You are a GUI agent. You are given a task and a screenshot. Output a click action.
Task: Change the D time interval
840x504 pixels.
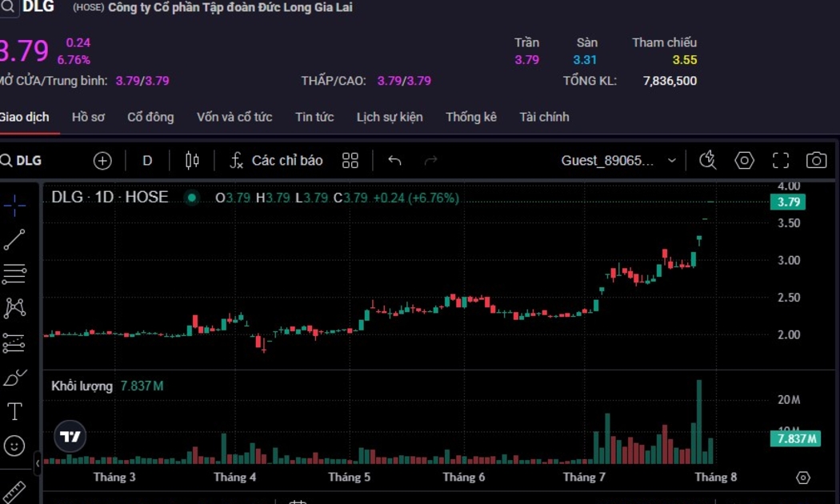click(147, 161)
